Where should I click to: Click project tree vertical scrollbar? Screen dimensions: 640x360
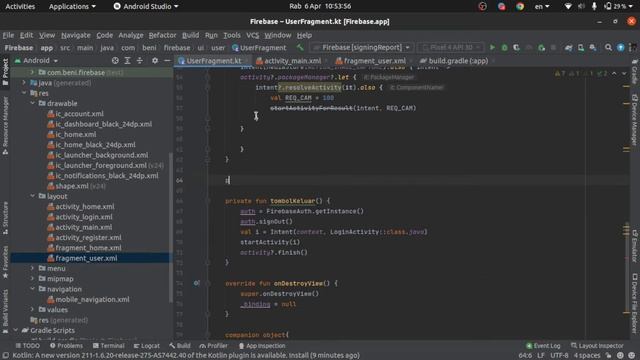(x=171, y=227)
